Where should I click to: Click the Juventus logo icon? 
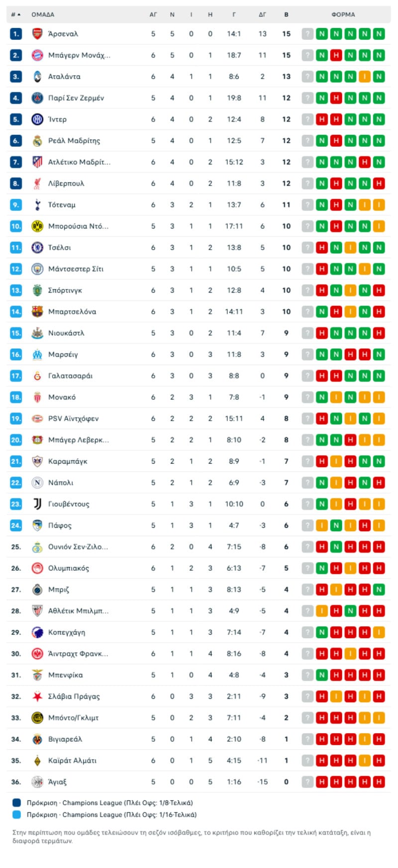[37, 504]
